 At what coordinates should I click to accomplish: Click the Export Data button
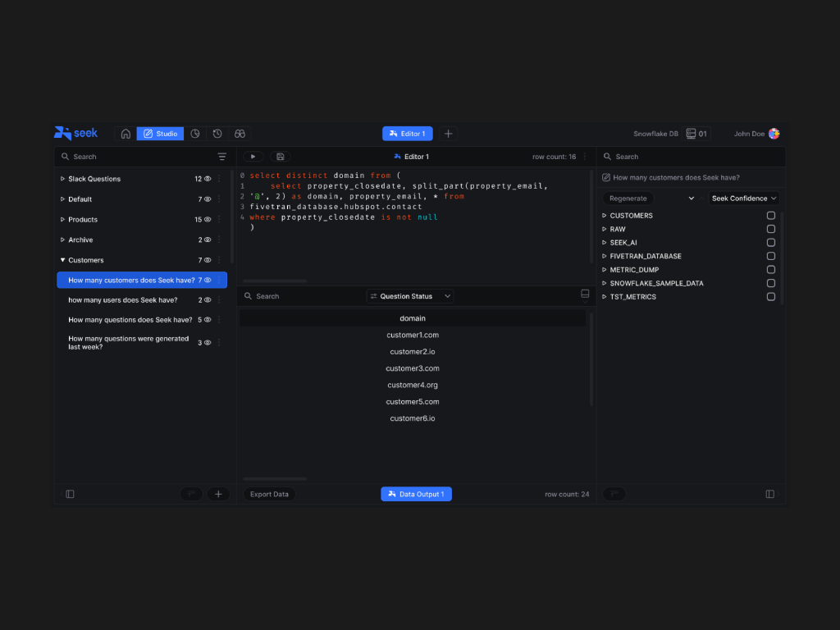[x=269, y=494]
